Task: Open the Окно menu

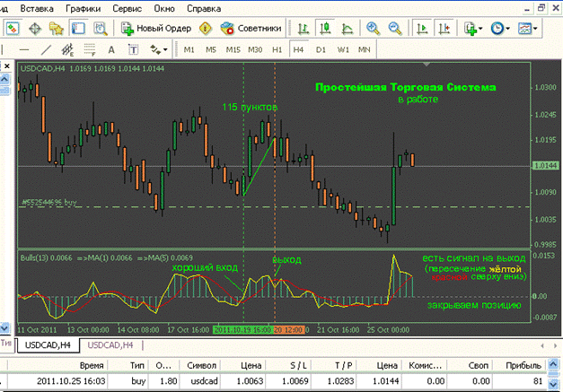Action: (x=164, y=9)
